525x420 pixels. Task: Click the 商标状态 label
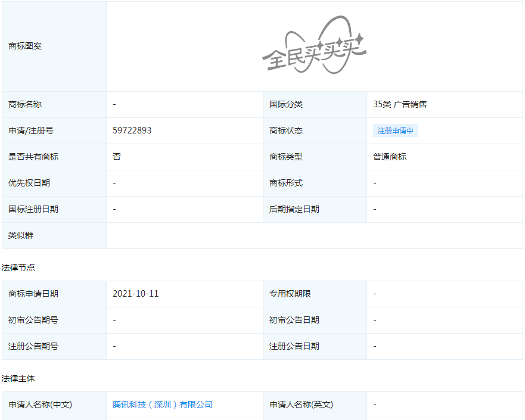tap(286, 130)
